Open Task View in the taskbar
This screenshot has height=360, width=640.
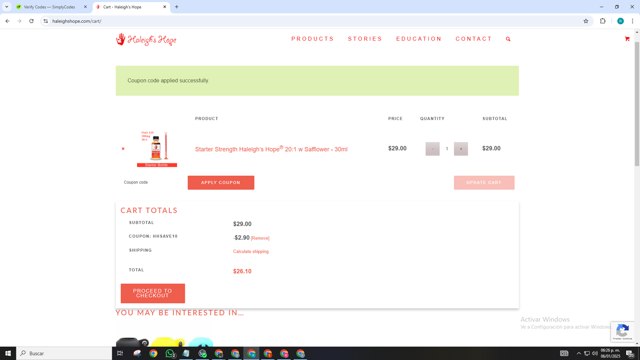120,353
